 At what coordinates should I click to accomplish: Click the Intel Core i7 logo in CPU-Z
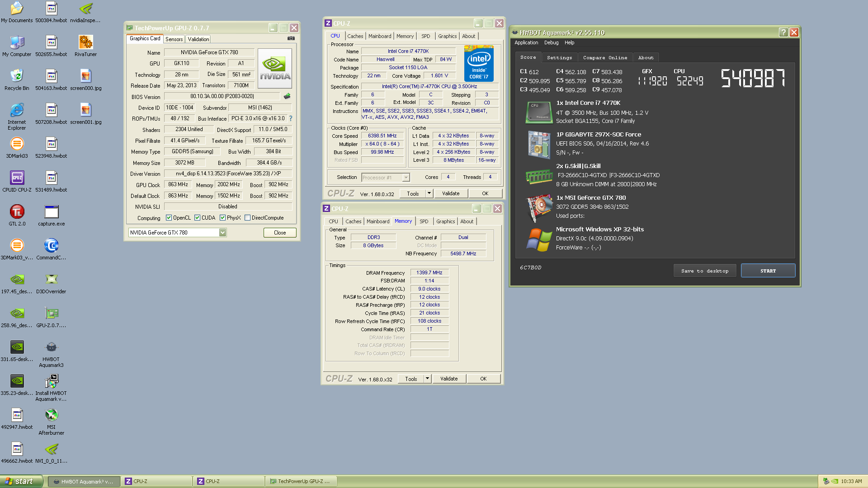(479, 64)
